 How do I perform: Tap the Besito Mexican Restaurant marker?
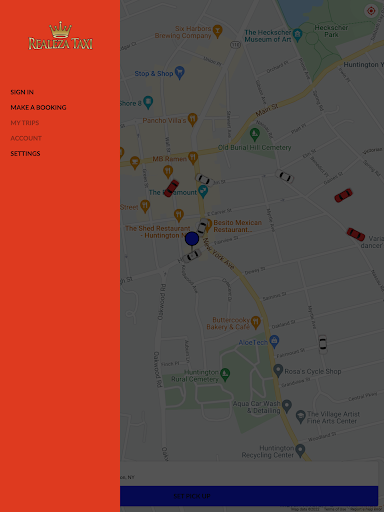coord(208,225)
